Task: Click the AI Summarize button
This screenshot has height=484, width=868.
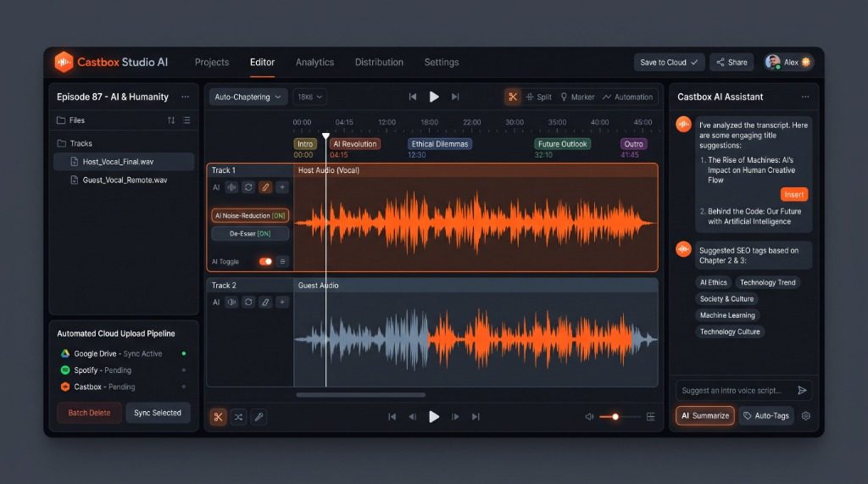Action: (x=704, y=416)
